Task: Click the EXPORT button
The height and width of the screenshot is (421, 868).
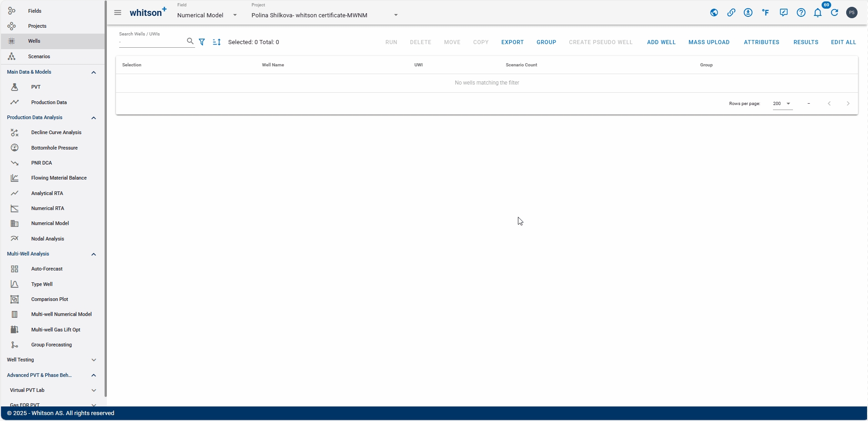Action: tap(512, 42)
